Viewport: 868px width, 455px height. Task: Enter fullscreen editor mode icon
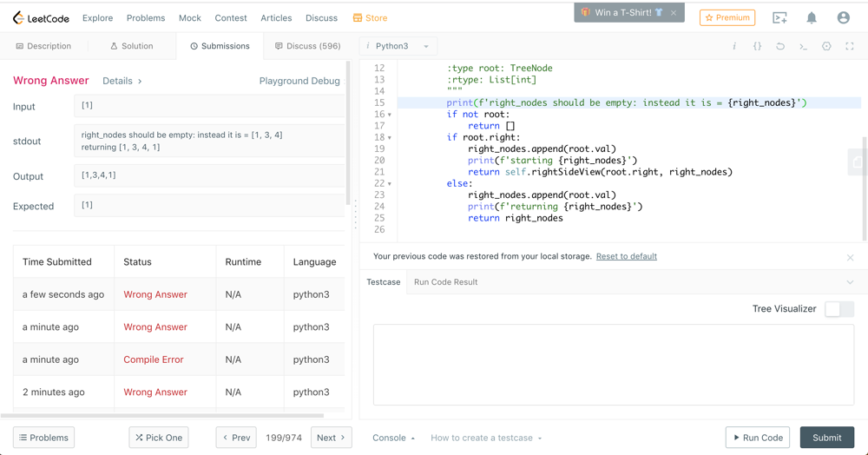[849, 46]
